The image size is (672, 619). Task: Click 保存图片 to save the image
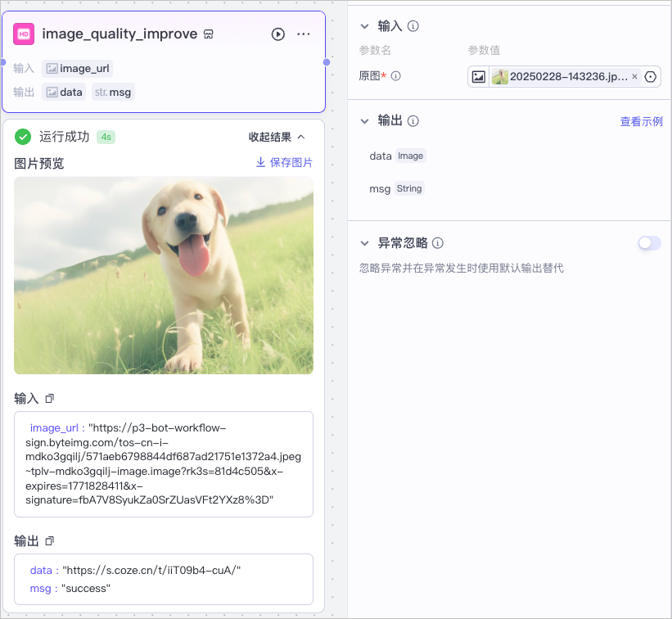(284, 162)
